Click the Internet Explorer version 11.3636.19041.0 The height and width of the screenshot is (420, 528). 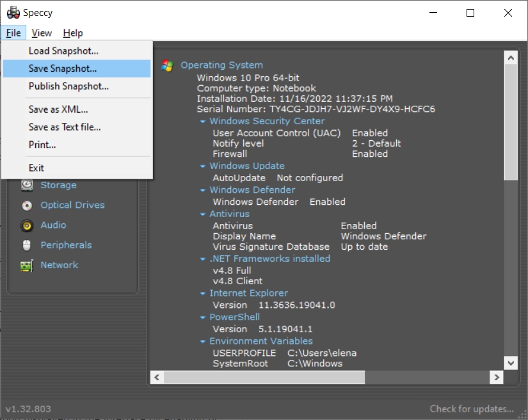(297, 305)
